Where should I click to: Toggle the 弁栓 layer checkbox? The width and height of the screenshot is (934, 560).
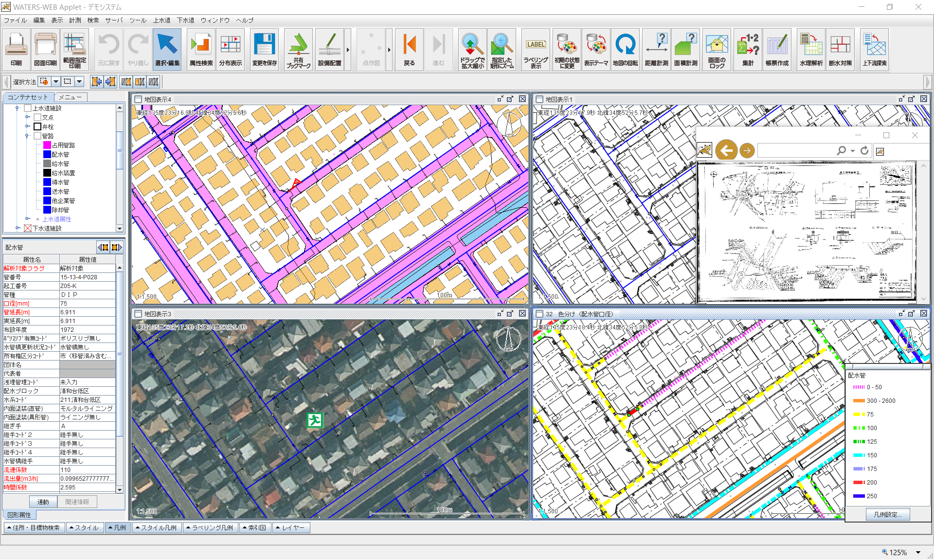37,126
